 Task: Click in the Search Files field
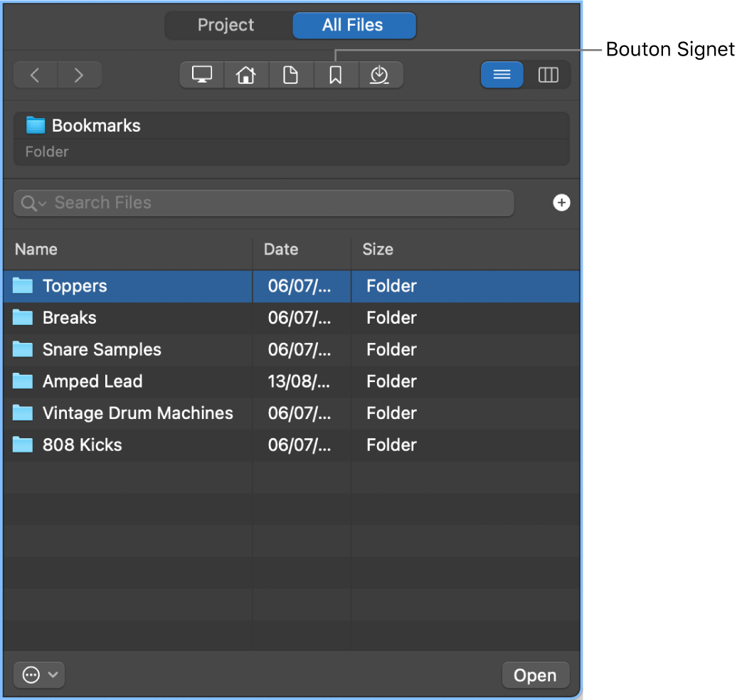[277, 203]
